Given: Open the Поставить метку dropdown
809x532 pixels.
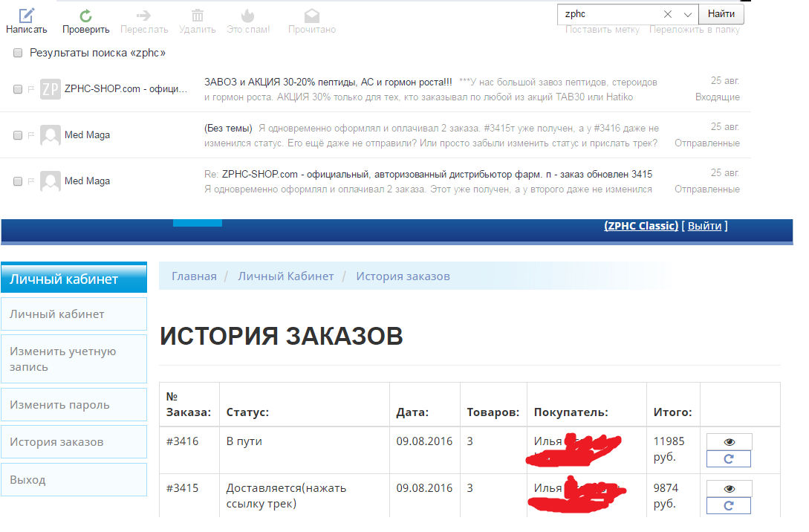Looking at the screenshot, I should click(602, 30).
